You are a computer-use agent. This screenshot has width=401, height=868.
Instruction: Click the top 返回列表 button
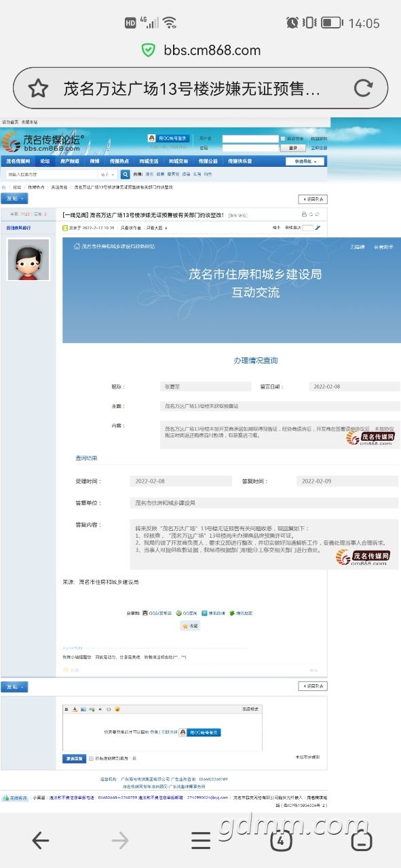click(x=313, y=199)
